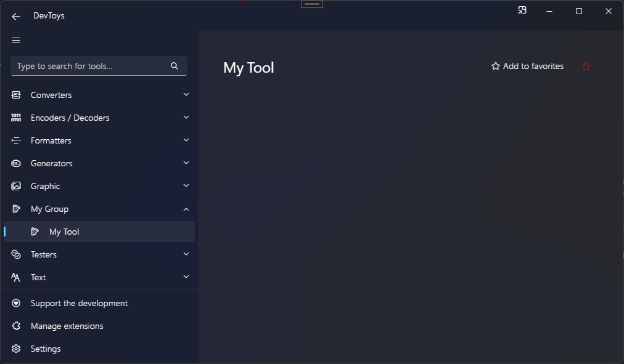Click the top center grip handle
The width and height of the screenshot is (624, 364).
pos(312,4)
